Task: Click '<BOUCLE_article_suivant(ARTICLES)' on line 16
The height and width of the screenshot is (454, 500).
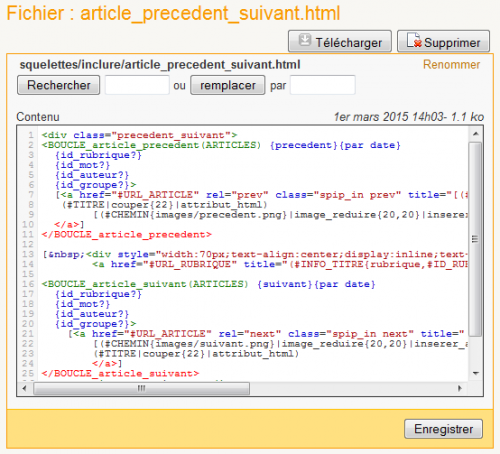Action: (145, 284)
